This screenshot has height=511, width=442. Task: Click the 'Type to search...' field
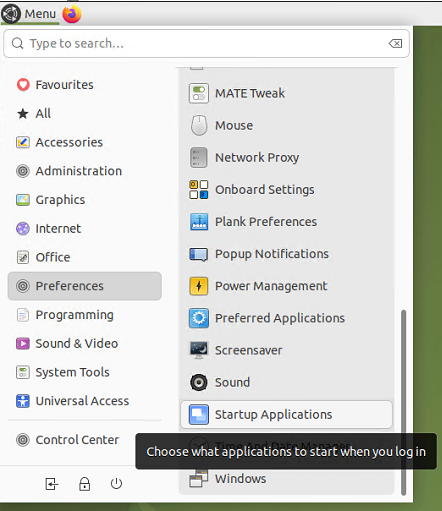(206, 43)
